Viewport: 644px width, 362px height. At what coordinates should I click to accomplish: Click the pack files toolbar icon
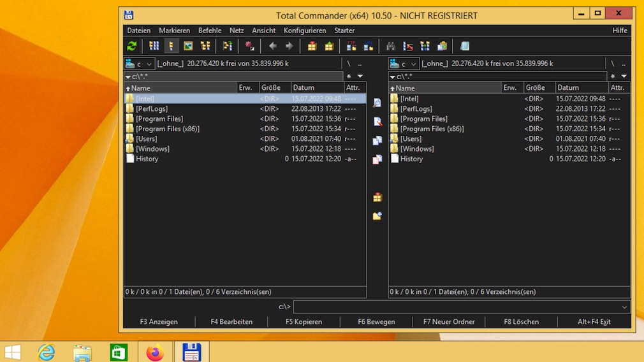click(x=312, y=46)
